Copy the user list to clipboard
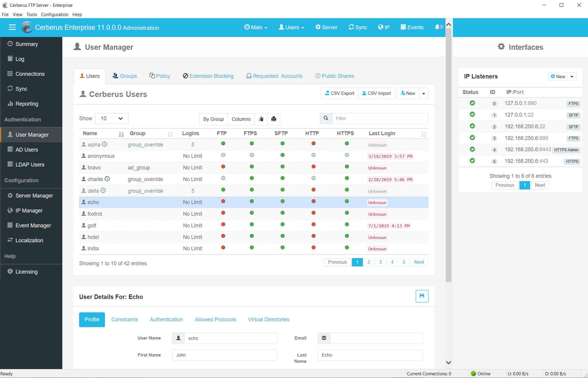The width and height of the screenshot is (588, 378). click(x=261, y=119)
